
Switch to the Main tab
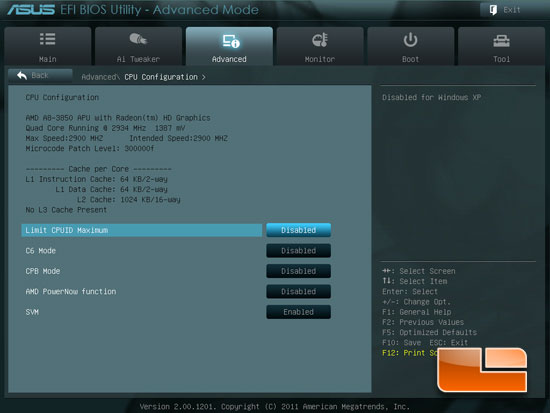point(48,46)
